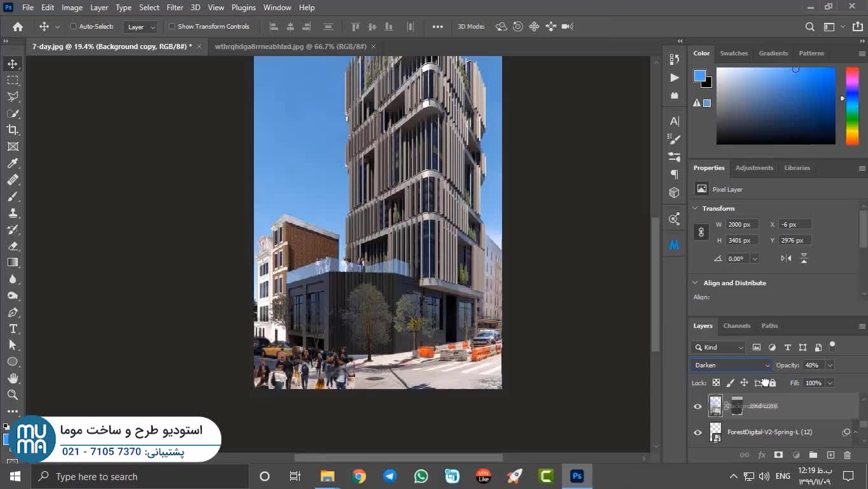
Task: Collapse the Transform section
Action: tap(695, 209)
